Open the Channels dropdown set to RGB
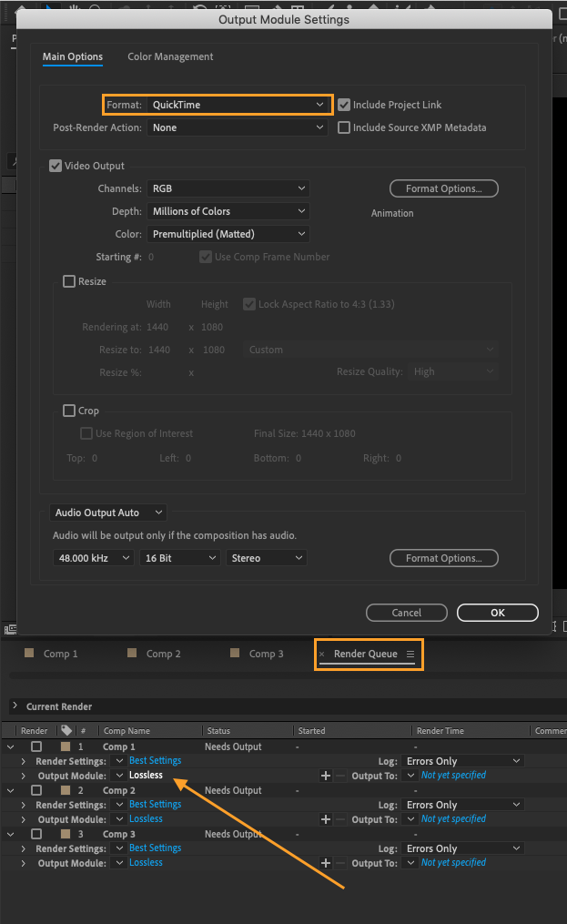This screenshot has width=567, height=924. click(x=228, y=188)
